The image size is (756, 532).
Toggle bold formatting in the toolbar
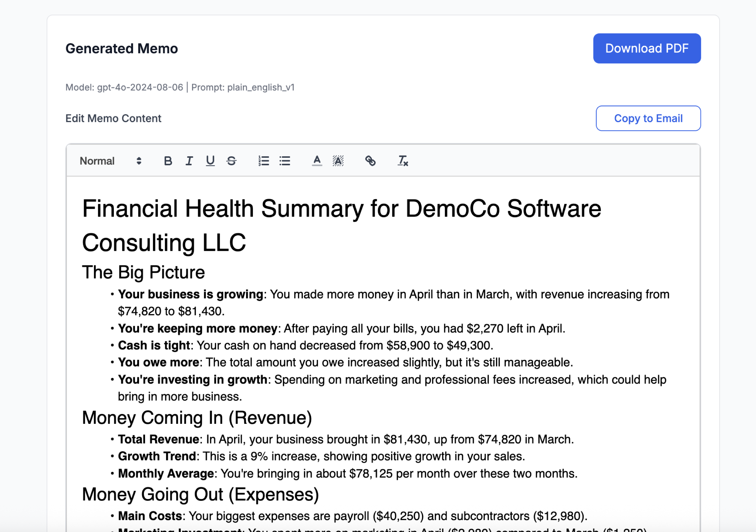168,161
